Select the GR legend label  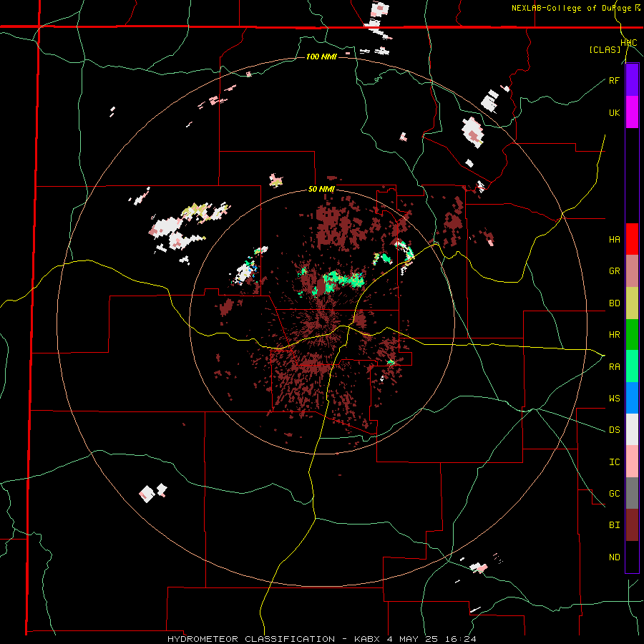pyautogui.click(x=614, y=271)
